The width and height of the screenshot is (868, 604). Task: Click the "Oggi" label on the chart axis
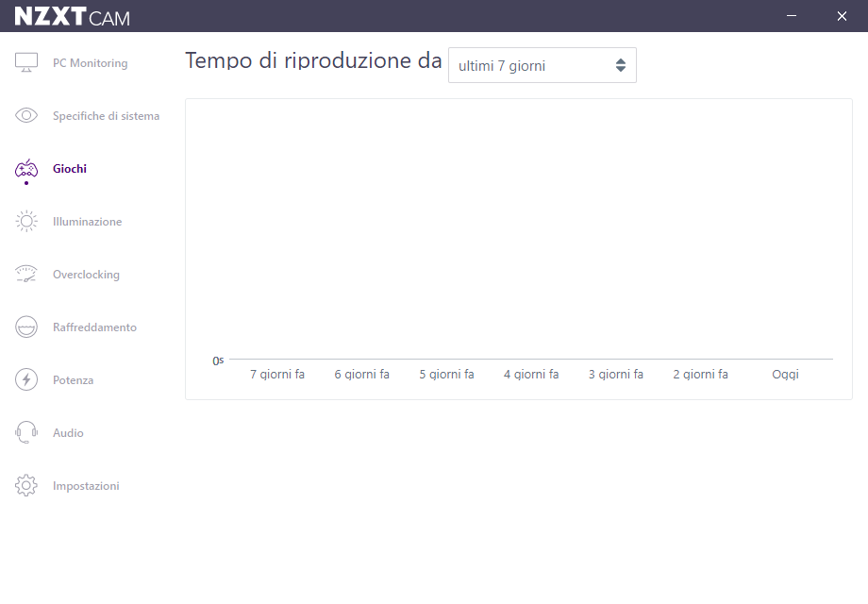(785, 375)
